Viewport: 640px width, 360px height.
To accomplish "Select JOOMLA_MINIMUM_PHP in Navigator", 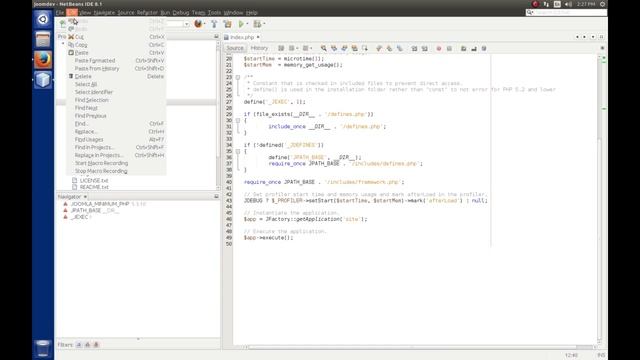I will pyautogui.click(x=100, y=204).
